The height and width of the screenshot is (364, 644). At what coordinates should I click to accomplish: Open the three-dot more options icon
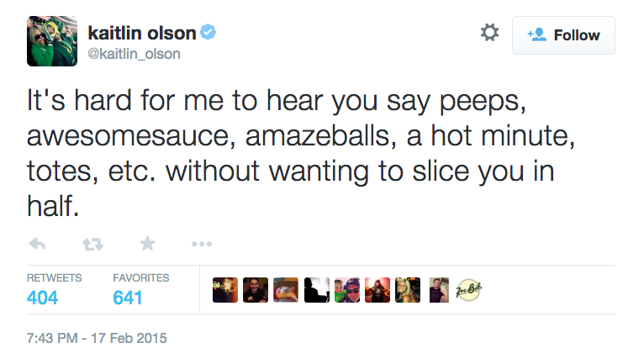[202, 244]
